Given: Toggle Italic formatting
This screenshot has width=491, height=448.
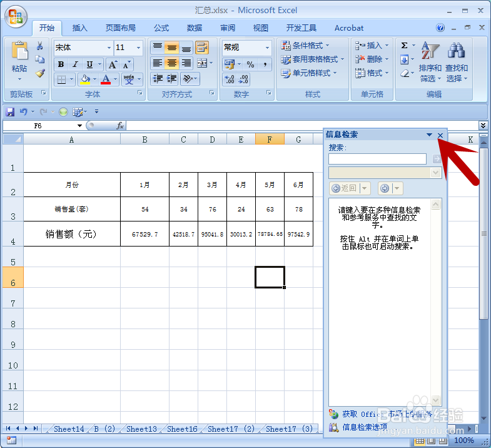Looking at the screenshot, I should pos(75,64).
